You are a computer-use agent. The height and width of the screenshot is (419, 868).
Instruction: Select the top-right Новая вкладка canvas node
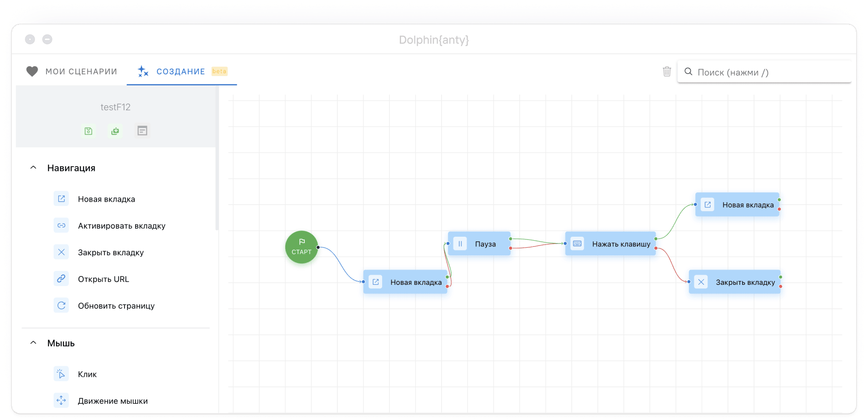(747, 205)
